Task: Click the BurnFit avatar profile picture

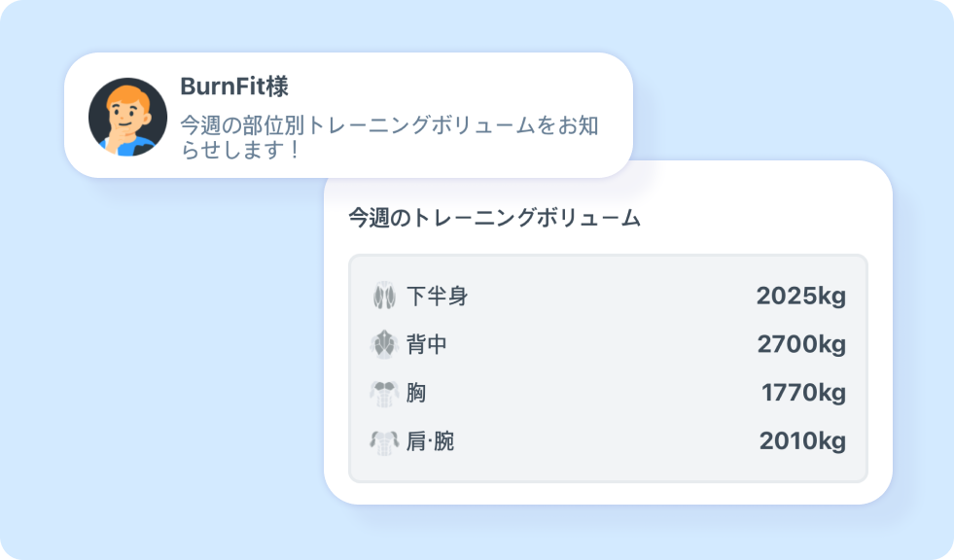Action: (x=127, y=117)
